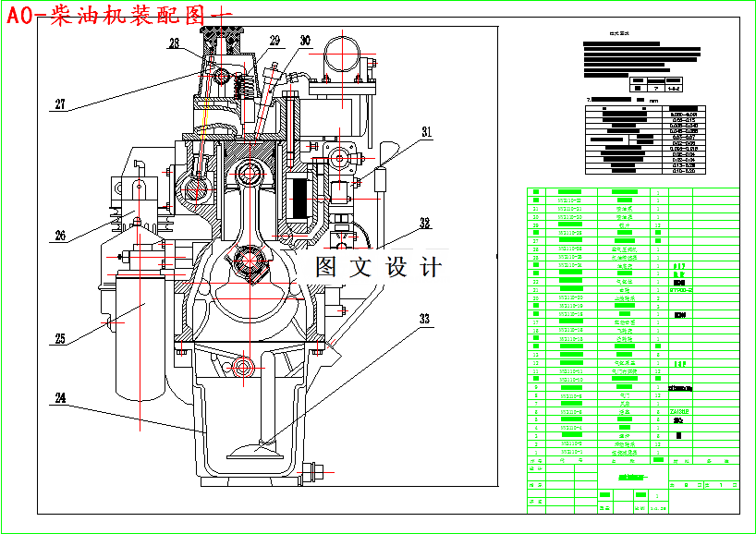Select part callout number 29
This screenshot has width=756, height=534.
274,41
